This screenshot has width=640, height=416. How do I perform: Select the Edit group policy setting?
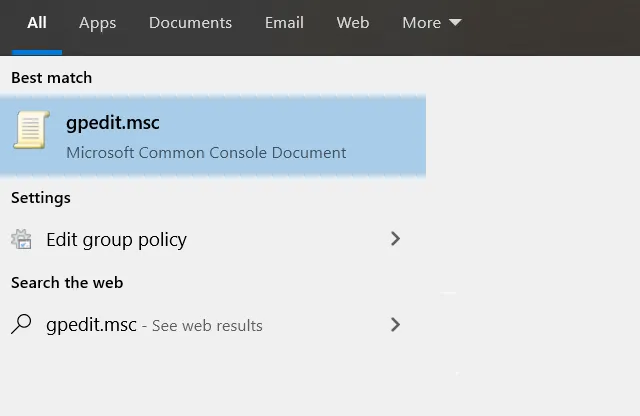click(x=213, y=239)
